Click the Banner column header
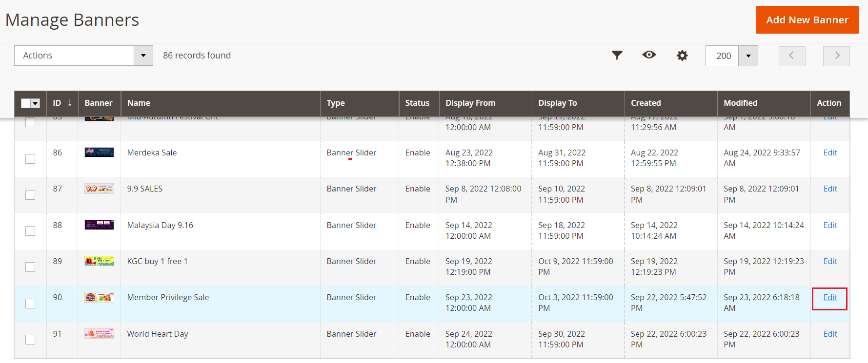The image size is (868, 363). point(99,103)
